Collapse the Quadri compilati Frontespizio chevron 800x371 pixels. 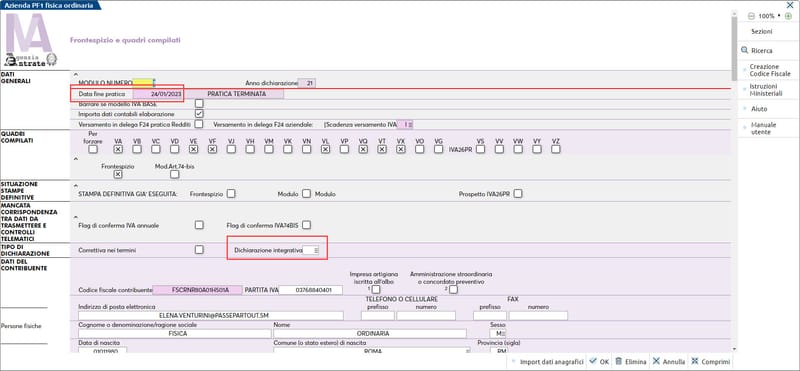(76, 159)
